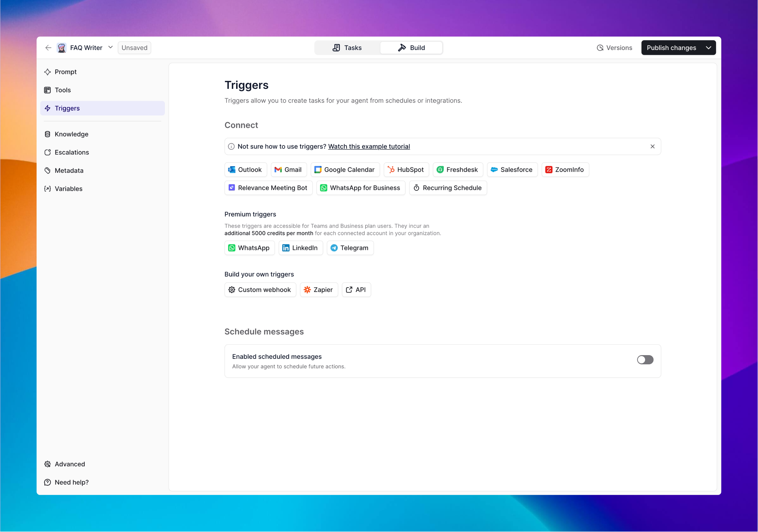The image size is (758, 532).
Task: Open the Versions history
Action: [x=615, y=48]
